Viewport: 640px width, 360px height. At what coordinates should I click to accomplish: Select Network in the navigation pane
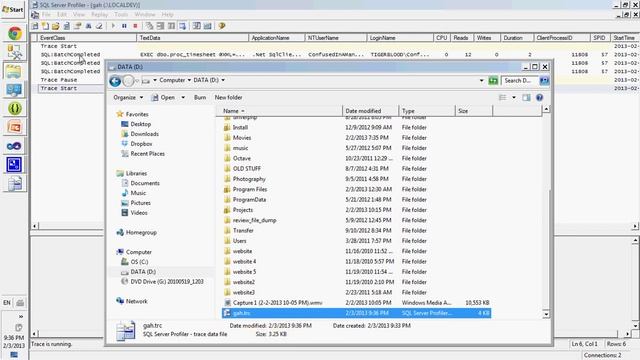[132, 301]
